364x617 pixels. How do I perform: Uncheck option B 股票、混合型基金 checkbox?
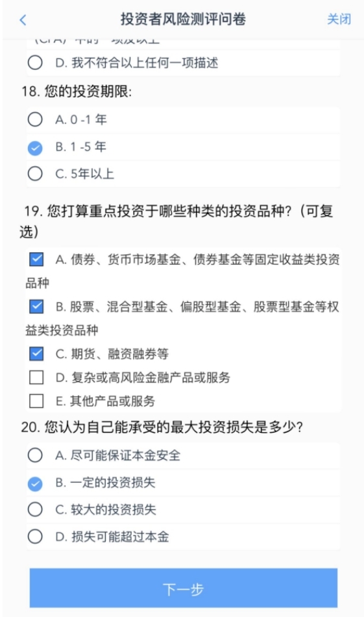[36, 306]
